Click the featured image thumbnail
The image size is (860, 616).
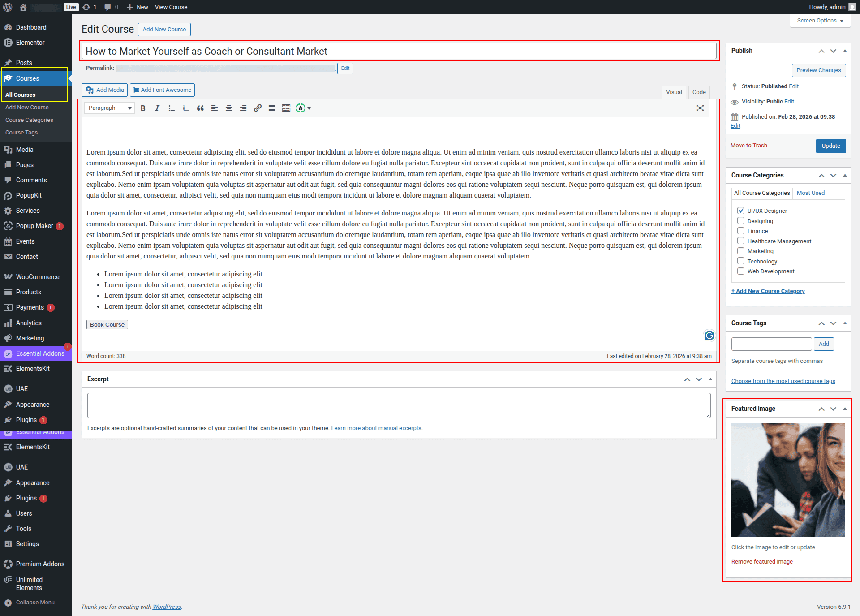tap(788, 480)
